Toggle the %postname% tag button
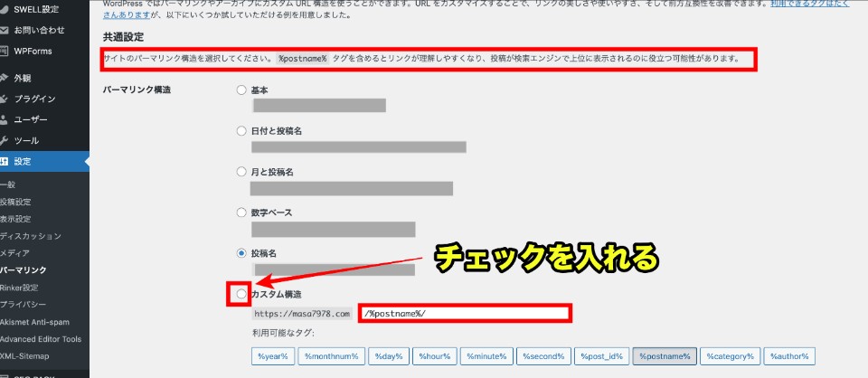The width and height of the screenshot is (868, 378). tap(665, 356)
